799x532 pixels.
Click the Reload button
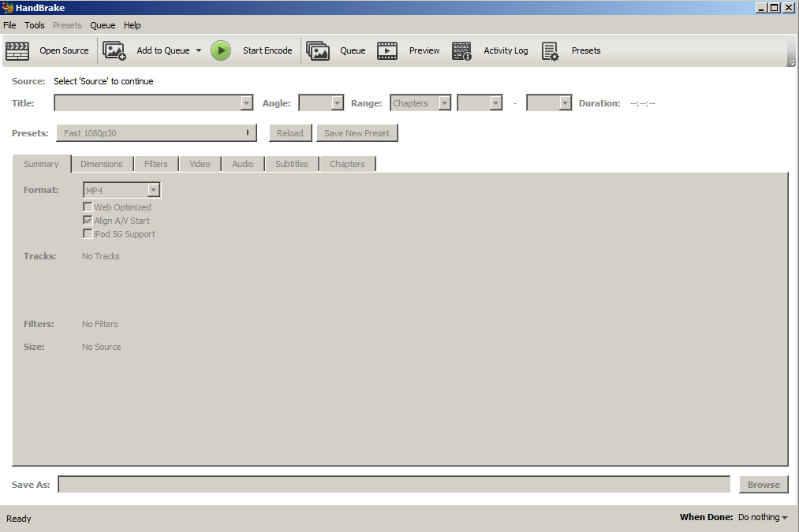290,133
